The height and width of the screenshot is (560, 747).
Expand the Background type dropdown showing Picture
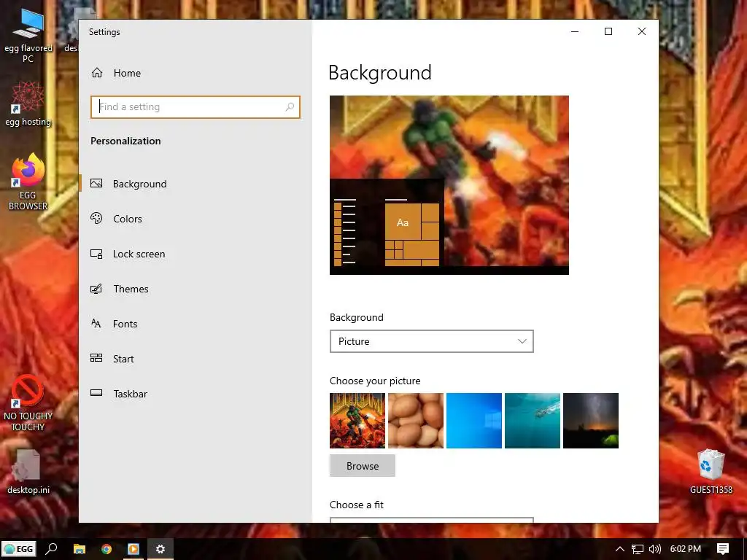pos(432,341)
